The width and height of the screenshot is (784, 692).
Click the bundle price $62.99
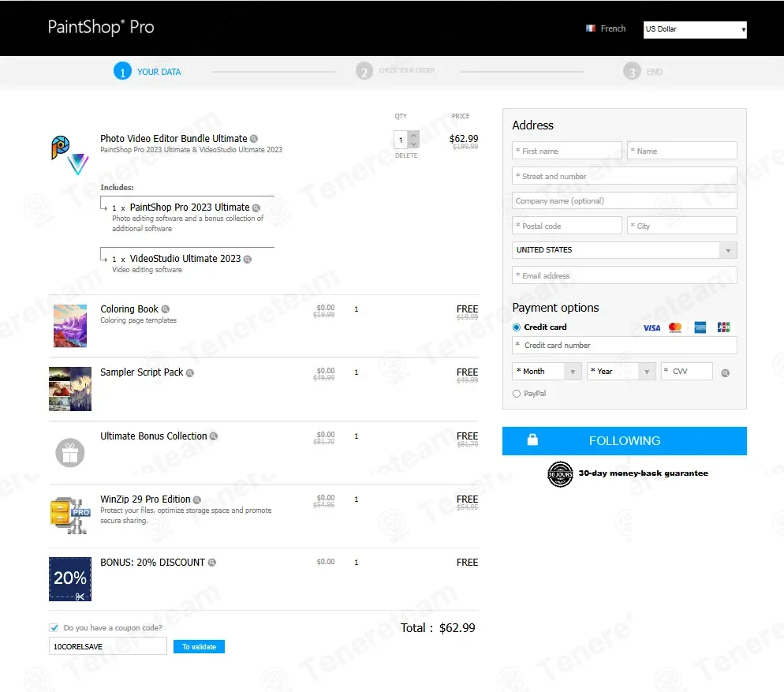coord(464,139)
